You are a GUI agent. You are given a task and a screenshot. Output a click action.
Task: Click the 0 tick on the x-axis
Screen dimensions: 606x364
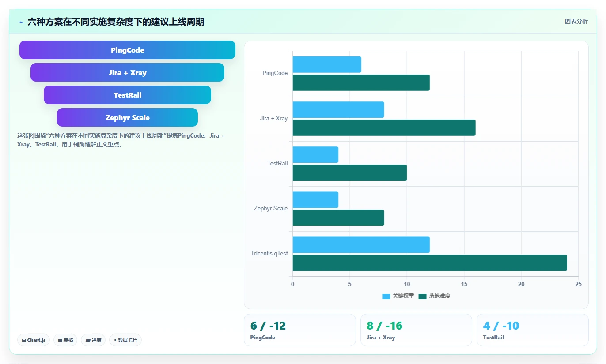click(292, 284)
